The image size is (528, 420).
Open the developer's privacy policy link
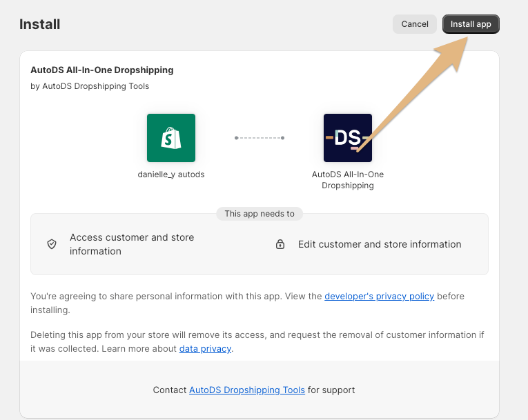[x=379, y=296]
